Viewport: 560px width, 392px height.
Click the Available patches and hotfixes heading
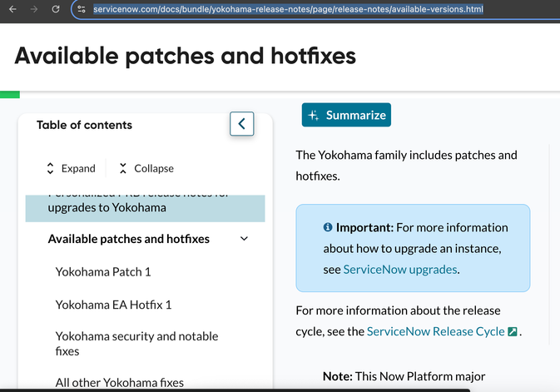click(x=186, y=57)
